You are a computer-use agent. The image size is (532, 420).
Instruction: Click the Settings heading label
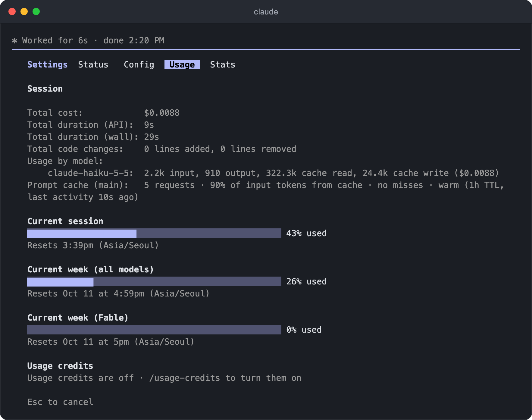47,64
